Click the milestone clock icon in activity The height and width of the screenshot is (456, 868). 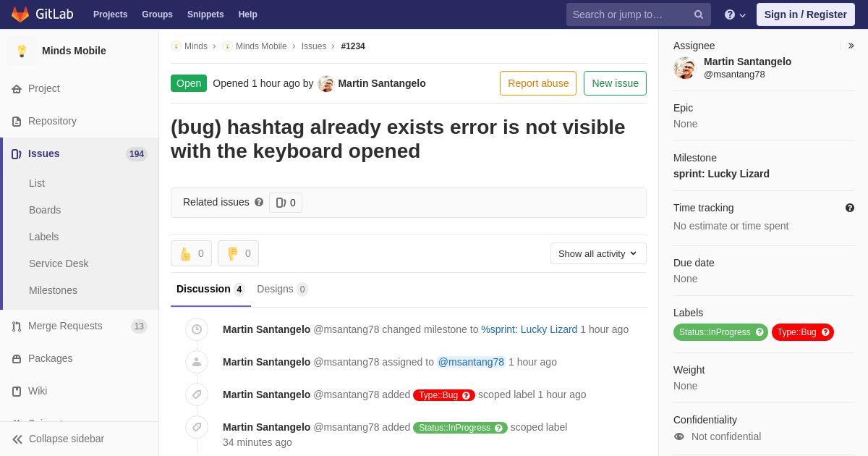tap(197, 329)
